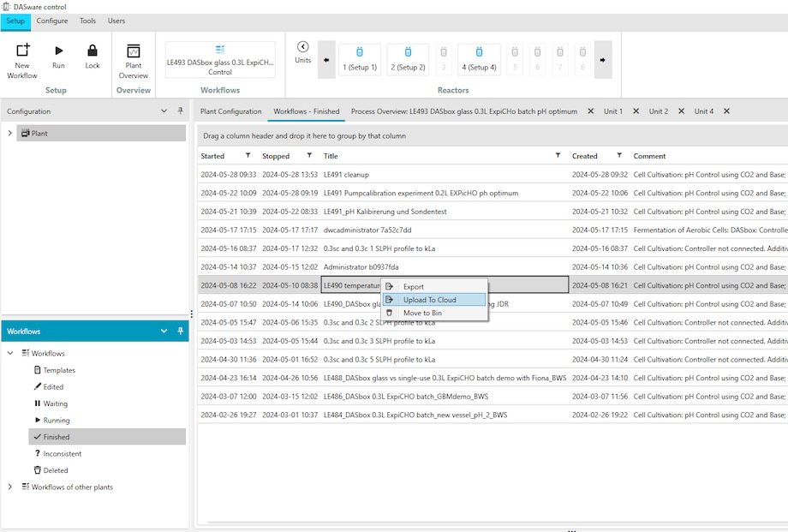The width and height of the screenshot is (788, 532).
Task: Filter the Created column
Action: [x=619, y=155]
